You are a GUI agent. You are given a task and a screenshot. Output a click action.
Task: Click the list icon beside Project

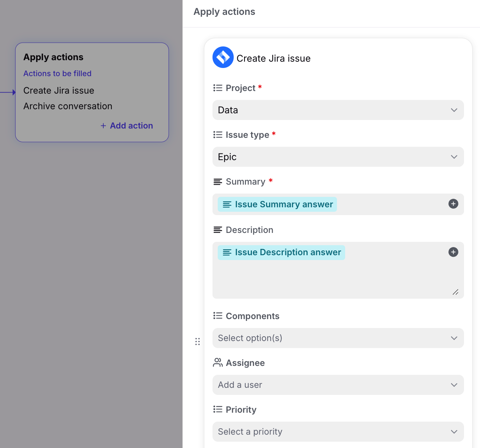(218, 88)
